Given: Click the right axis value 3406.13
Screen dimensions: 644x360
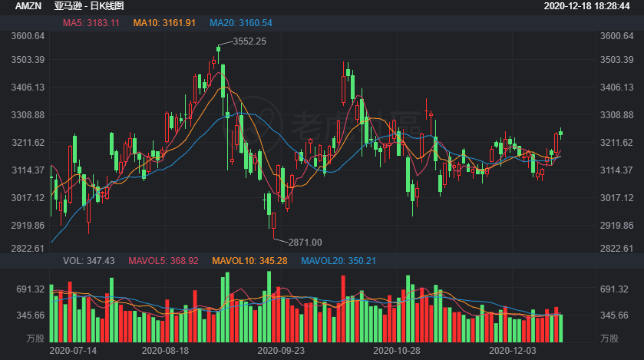Looking at the screenshot, I should coord(617,88).
